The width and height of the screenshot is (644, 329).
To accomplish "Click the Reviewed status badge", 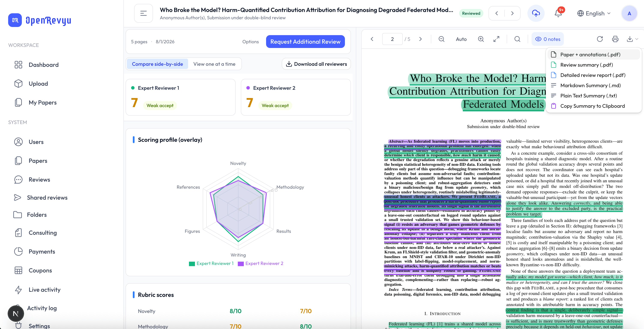I will click(x=471, y=13).
